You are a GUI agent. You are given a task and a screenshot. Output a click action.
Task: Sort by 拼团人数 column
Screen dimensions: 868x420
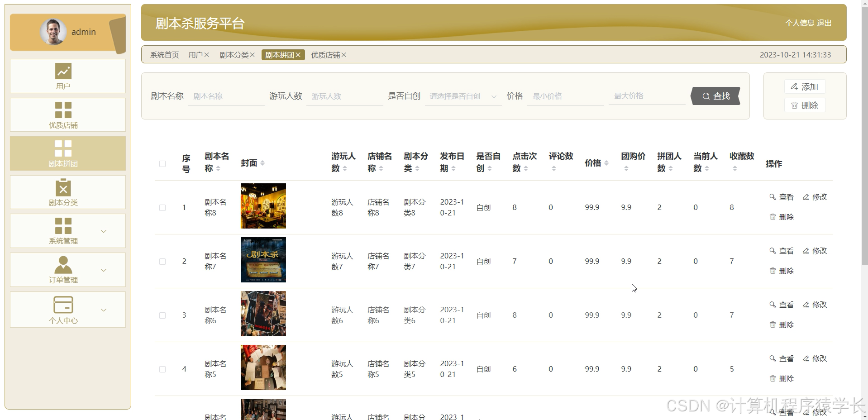(x=671, y=168)
